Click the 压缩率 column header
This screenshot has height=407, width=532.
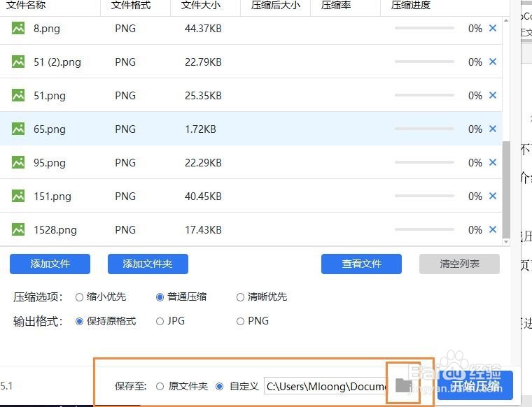click(336, 5)
